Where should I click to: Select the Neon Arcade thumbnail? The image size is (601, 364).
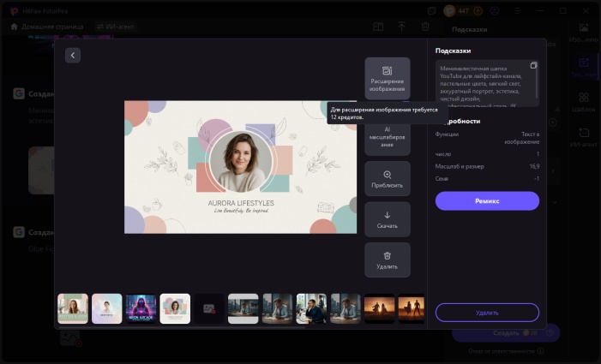tap(141, 308)
